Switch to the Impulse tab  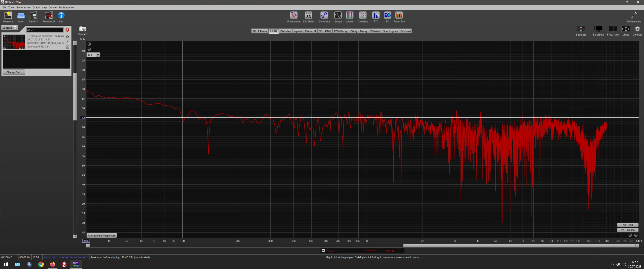(298, 31)
